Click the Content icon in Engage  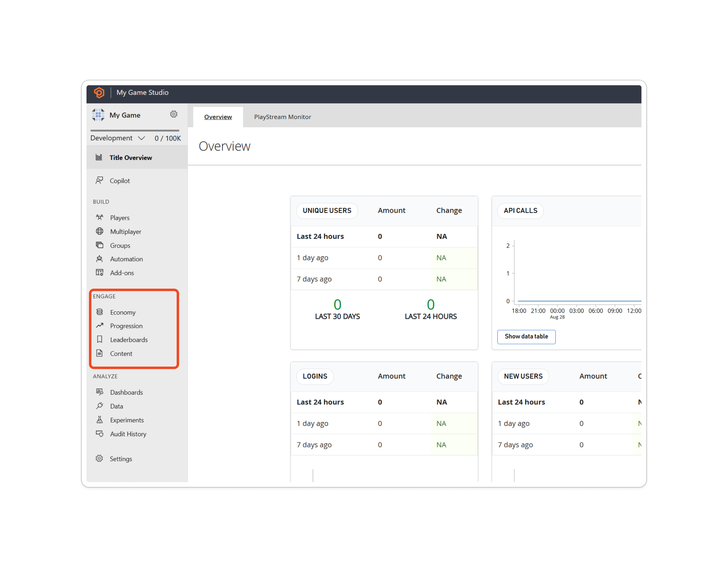[x=100, y=353]
